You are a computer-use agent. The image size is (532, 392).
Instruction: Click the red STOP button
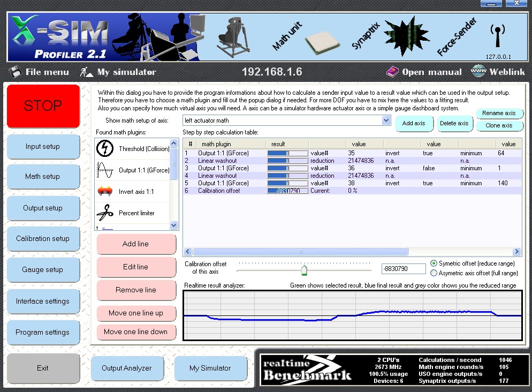(x=43, y=106)
